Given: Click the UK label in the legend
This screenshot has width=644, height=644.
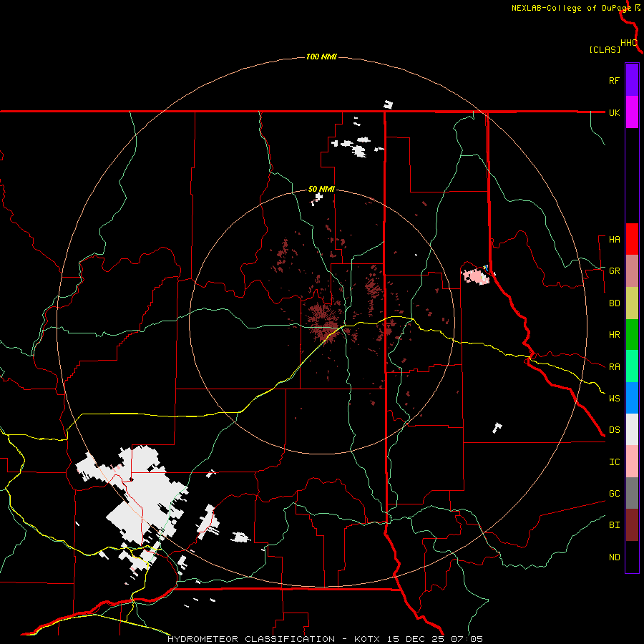Looking at the screenshot, I should (614, 112).
